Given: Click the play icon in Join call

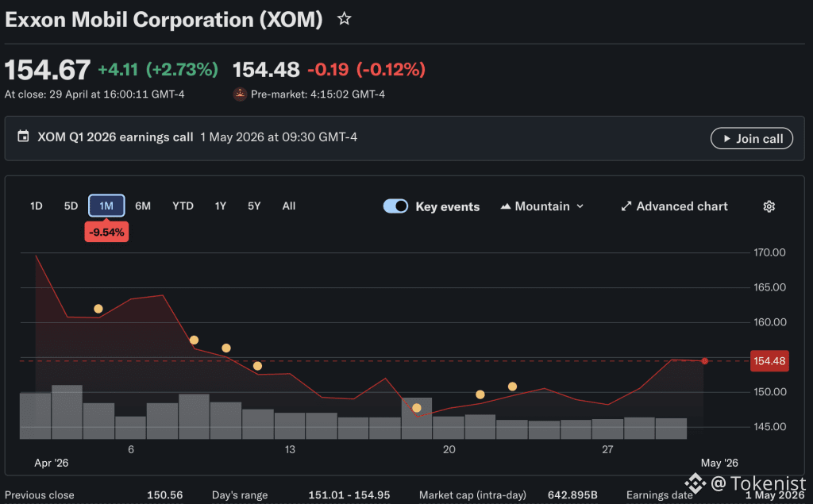Looking at the screenshot, I should pyautogui.click(x=727, y=138).
